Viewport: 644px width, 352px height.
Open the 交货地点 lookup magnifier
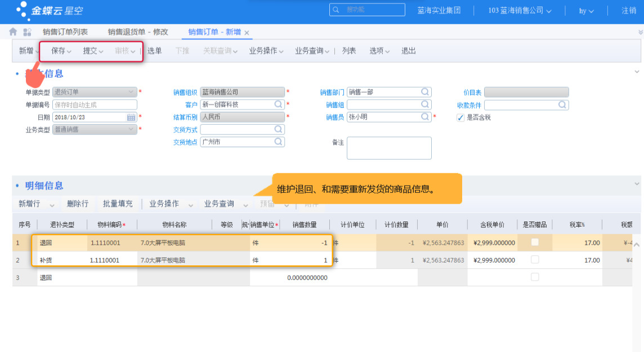click(x=278, y=142)
